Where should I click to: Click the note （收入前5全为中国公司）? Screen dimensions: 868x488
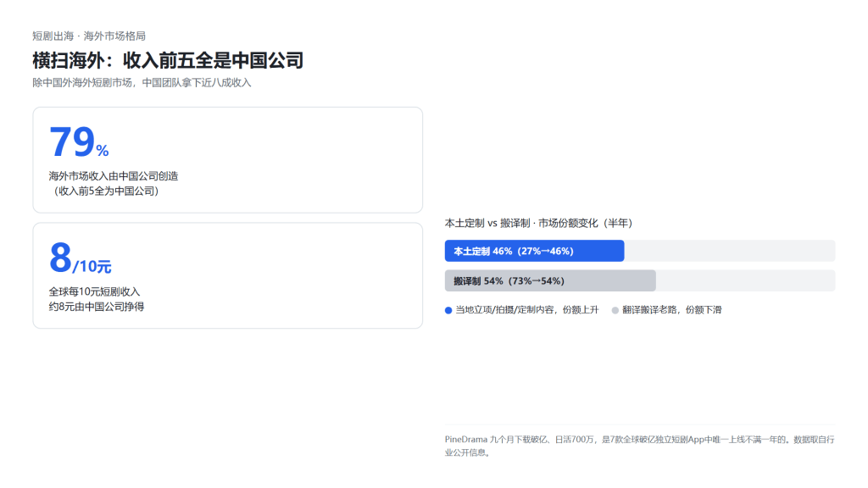[x=106, y=191]
